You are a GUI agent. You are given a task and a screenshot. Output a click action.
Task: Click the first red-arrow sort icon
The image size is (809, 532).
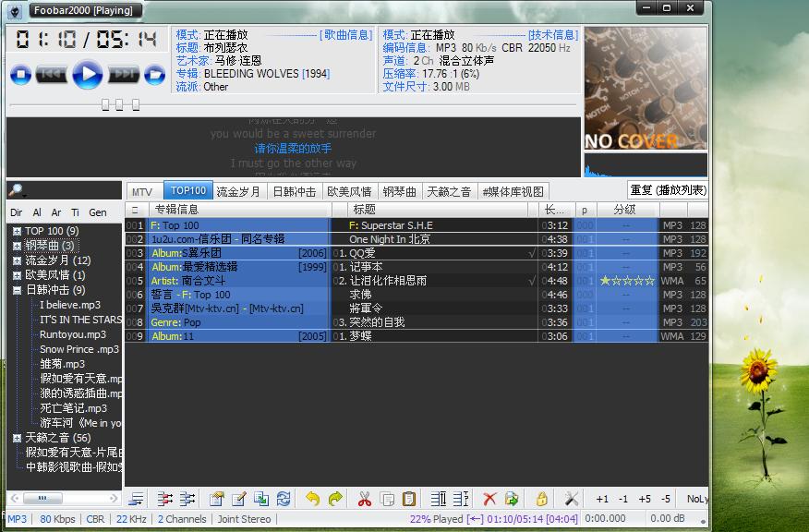click(164, 499)
